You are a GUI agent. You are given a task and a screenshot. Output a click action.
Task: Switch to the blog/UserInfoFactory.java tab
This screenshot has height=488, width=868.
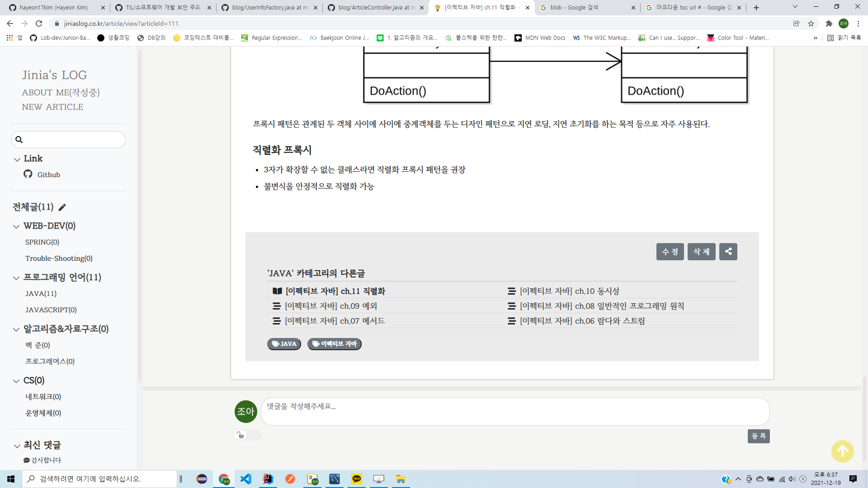click(x=269, y=8)
